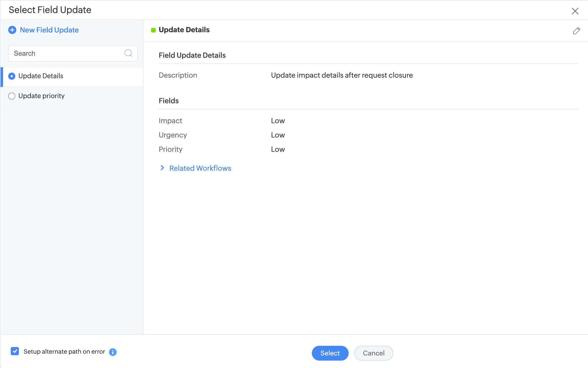Click the description text about request closure

pos(342,75)
